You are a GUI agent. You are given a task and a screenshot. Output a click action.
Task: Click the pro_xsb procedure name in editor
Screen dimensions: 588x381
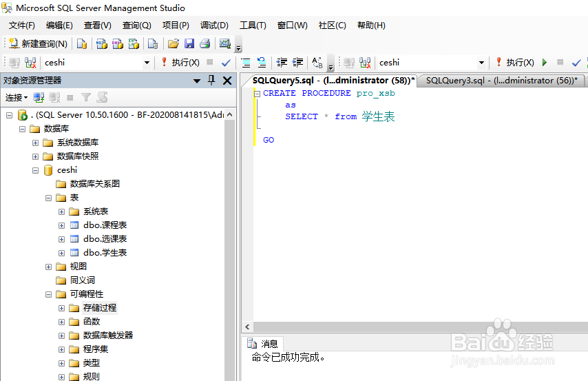[375, 93]
